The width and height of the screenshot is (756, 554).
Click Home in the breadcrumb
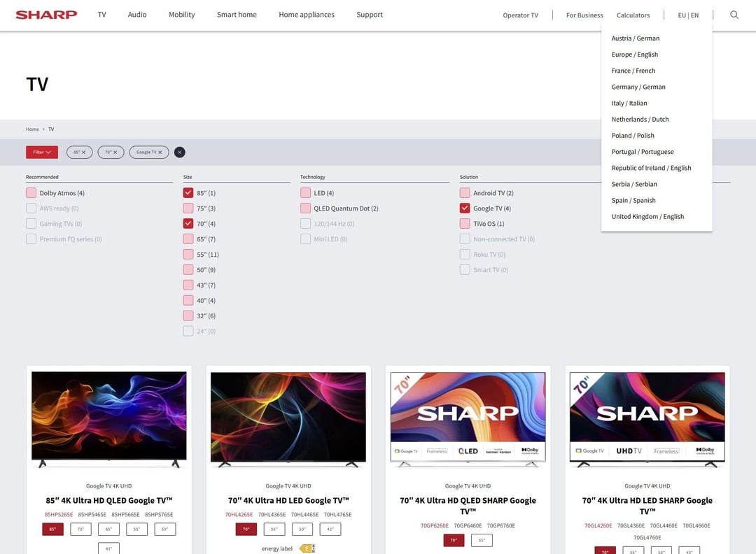[32, 129]
